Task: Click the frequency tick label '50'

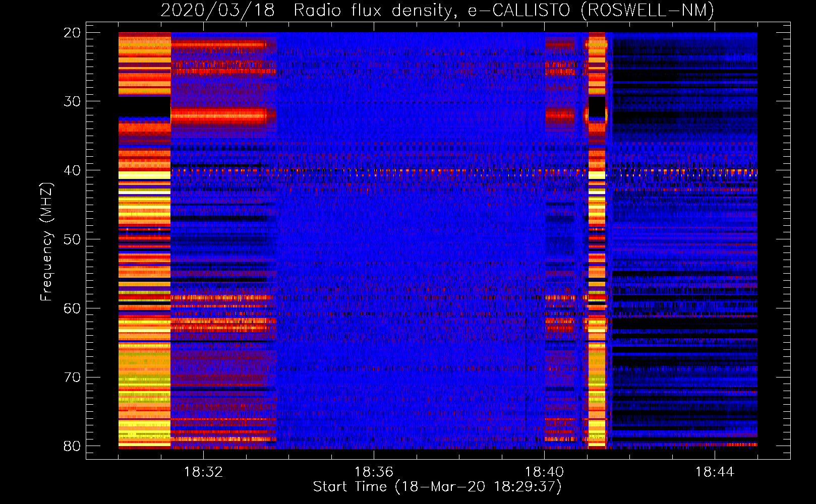Action: (x=72, y=239)
